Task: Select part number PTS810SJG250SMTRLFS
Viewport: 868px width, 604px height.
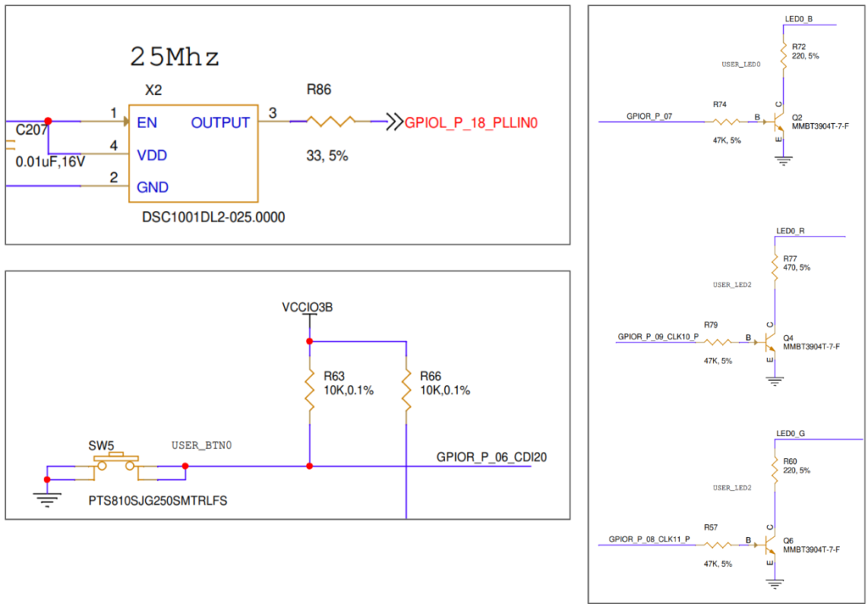Action: [158, 501]
